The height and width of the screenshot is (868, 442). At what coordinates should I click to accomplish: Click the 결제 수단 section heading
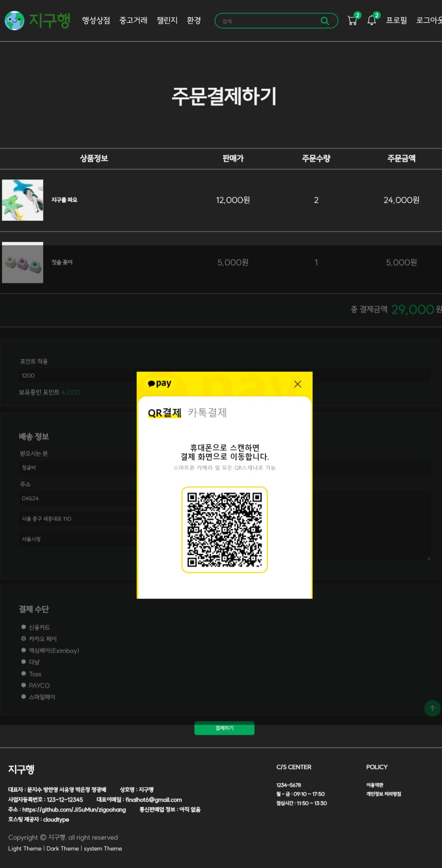(34, 609)
